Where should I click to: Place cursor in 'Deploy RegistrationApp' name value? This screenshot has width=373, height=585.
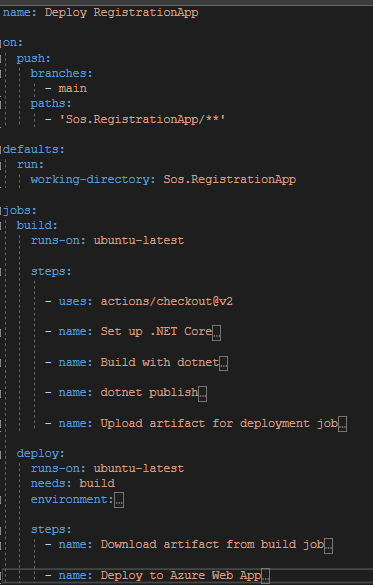[x=122, y=13]
